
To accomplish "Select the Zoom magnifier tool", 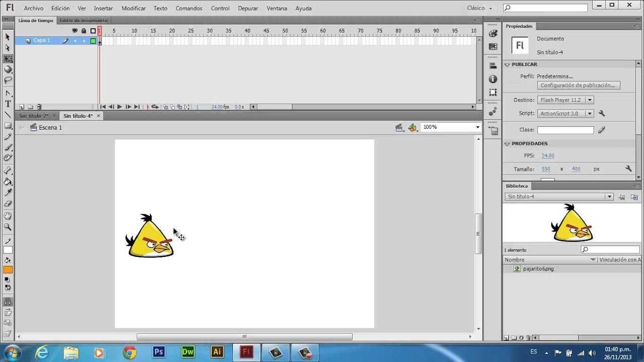I will coord(8,227).
